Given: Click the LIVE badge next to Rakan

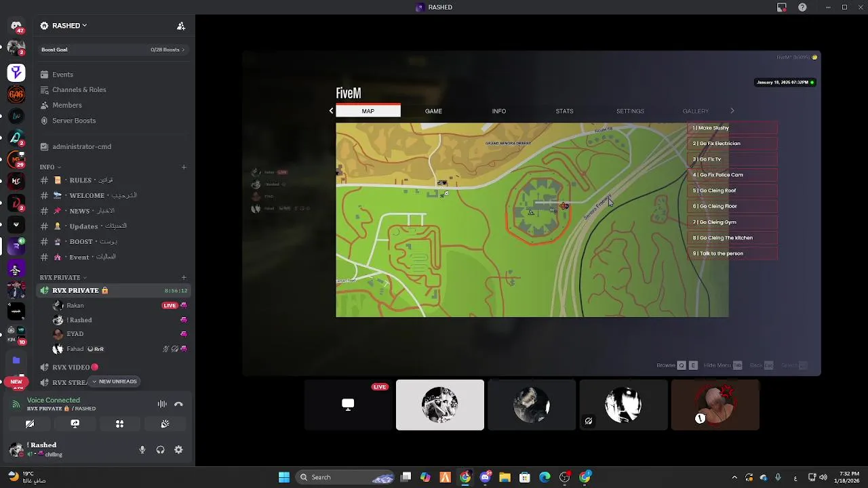Looking at the screenshot, I should tap(170, 306).
